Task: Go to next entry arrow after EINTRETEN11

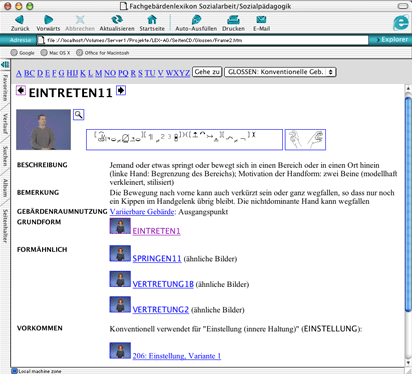Action: (121, 90)
